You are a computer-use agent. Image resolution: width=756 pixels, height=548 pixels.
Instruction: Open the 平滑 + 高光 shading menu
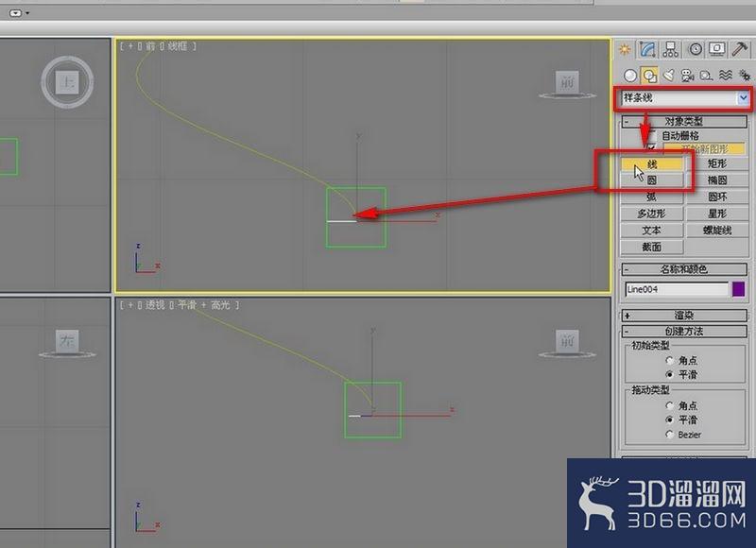[203, 305]
